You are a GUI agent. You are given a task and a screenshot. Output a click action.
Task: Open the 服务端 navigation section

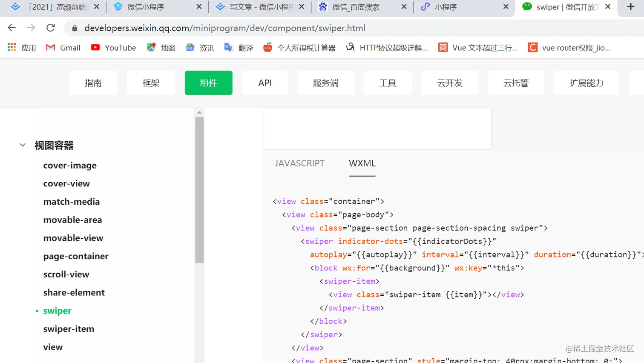[x=326, y=83]
